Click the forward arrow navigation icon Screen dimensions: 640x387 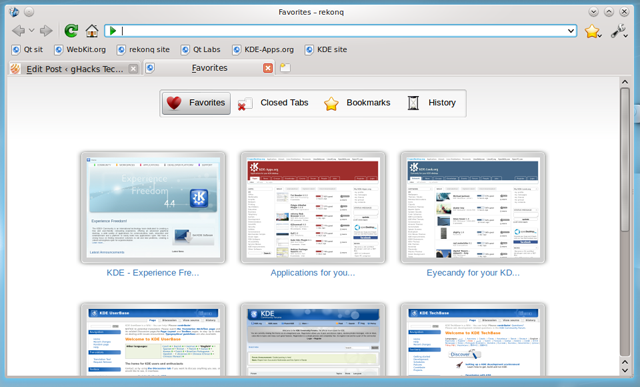pyautogui.click(x=46, y=31)
